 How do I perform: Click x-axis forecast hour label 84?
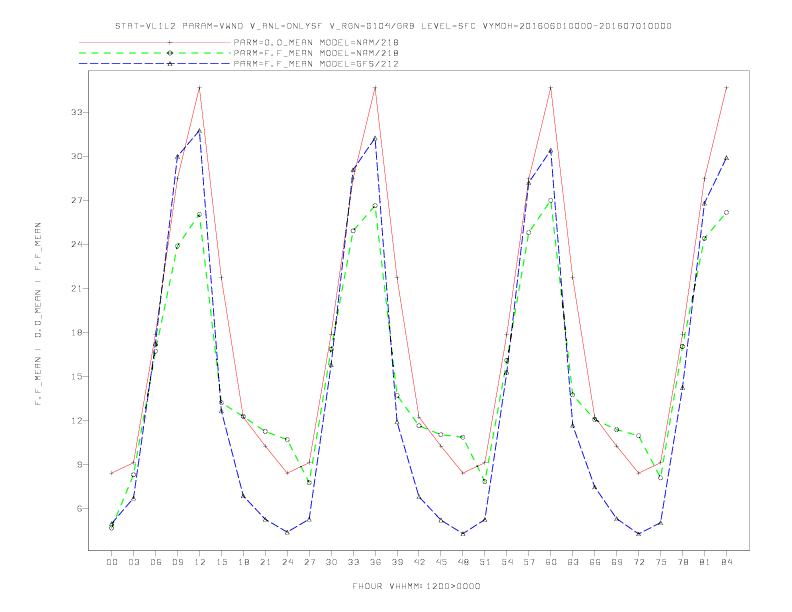click(727, 562)
